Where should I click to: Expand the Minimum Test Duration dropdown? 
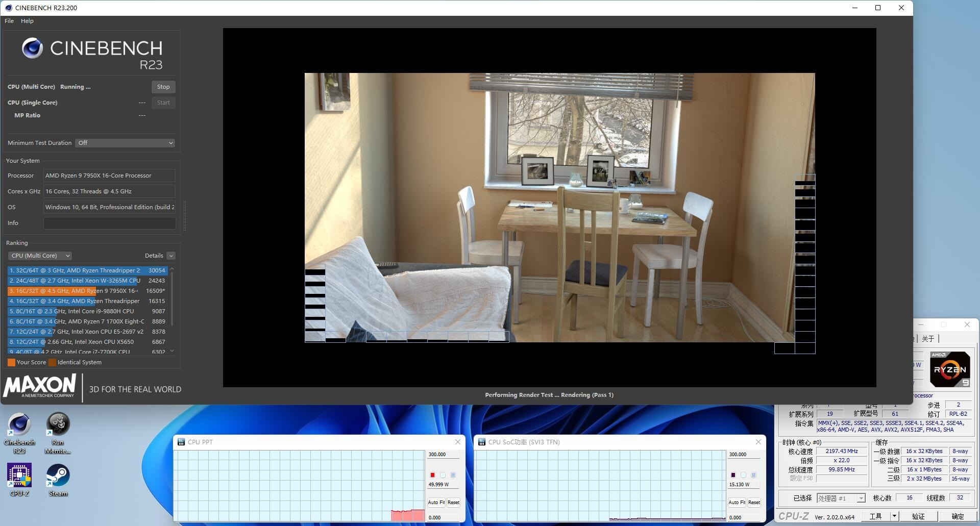pos(125,143)
